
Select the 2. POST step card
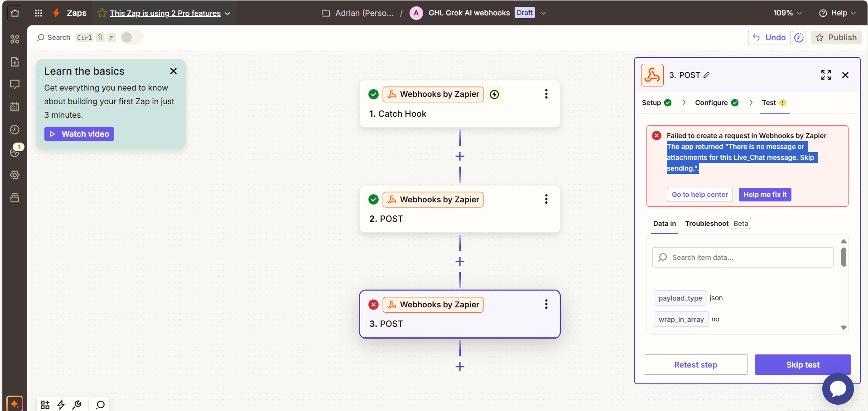460,209
